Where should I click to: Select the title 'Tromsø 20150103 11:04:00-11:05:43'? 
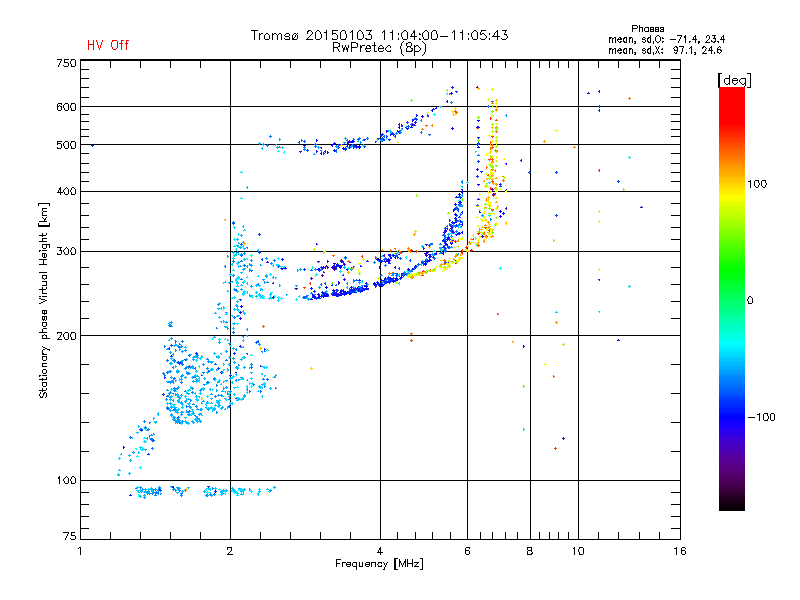tap(379, 35)
